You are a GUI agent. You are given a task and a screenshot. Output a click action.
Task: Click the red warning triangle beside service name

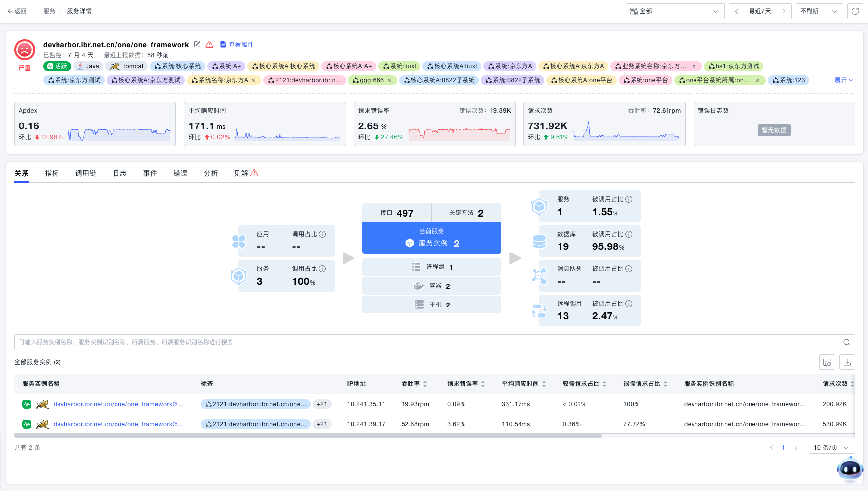pyautogui.click(x=209, y=45)
